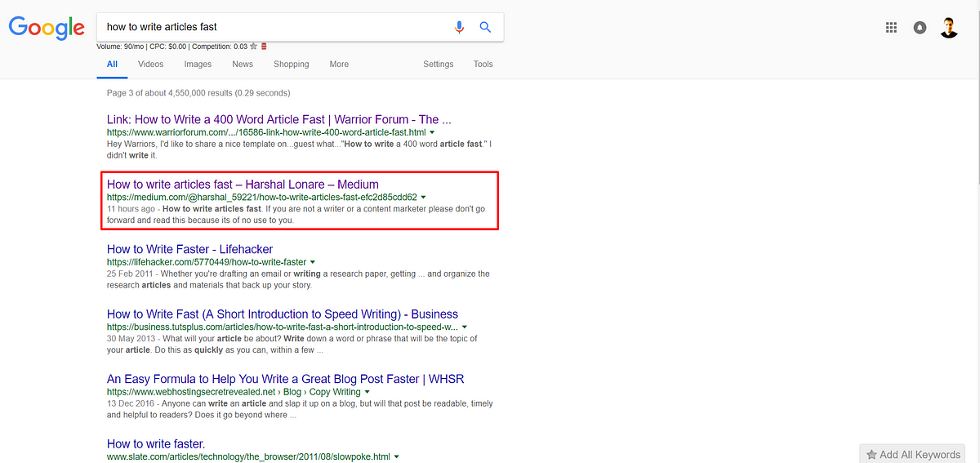980x463 pixels.
Task: Open search Settings menu
Action: [439, 65]
